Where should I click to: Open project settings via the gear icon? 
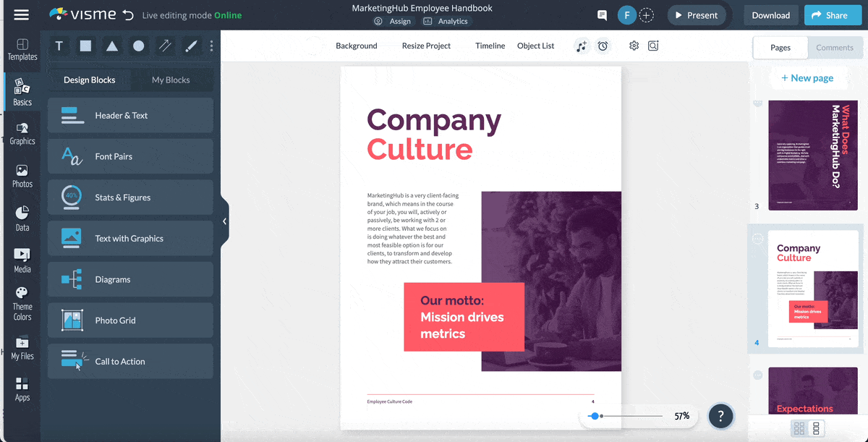click(634, 46)
